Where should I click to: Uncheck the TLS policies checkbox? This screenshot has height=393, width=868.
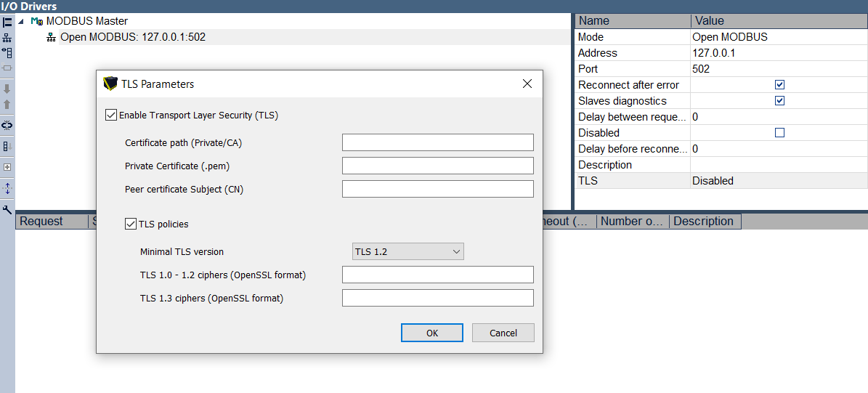pos(131,224)
